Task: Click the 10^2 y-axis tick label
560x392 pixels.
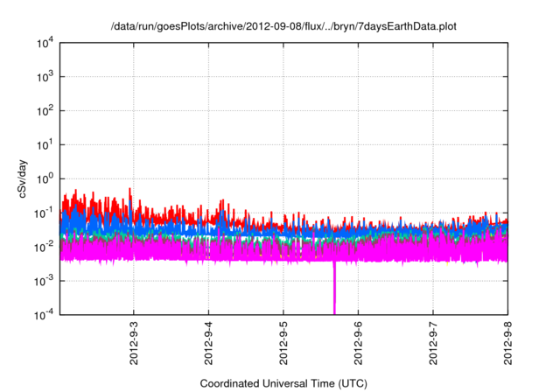Action: click(x=45, y=111)
